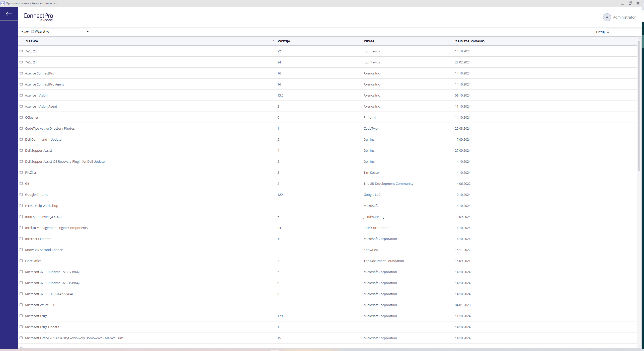Select the Axence nVision Agent row
The image size is (644, 351).
coord(328,106)
